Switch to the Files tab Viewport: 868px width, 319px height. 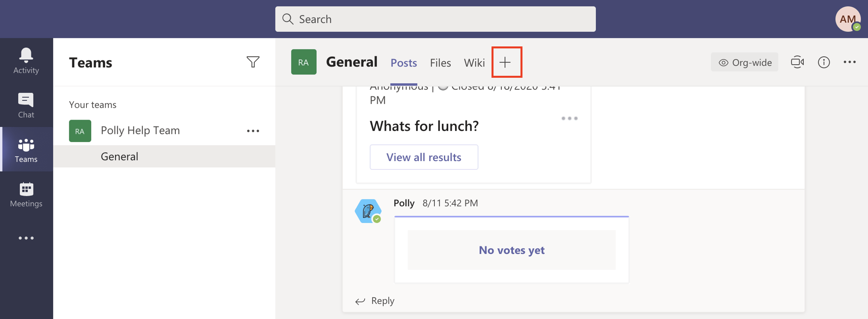click(x=440, y=63)
